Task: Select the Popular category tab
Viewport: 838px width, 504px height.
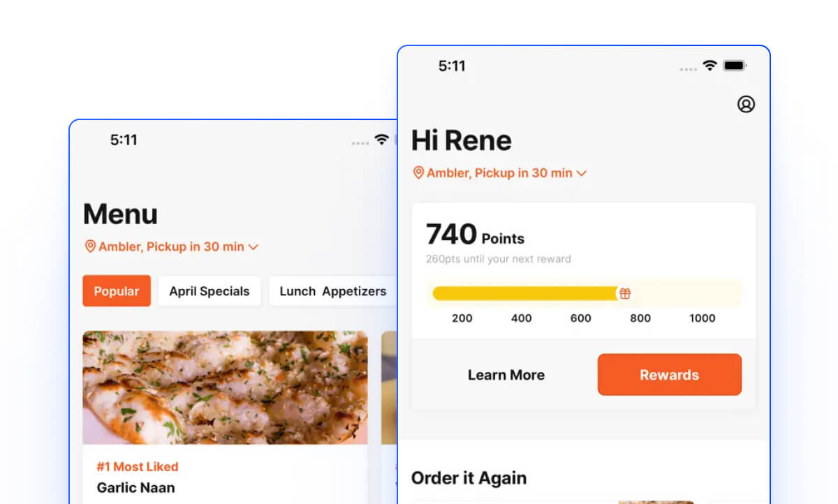Action: click(117, 291)
